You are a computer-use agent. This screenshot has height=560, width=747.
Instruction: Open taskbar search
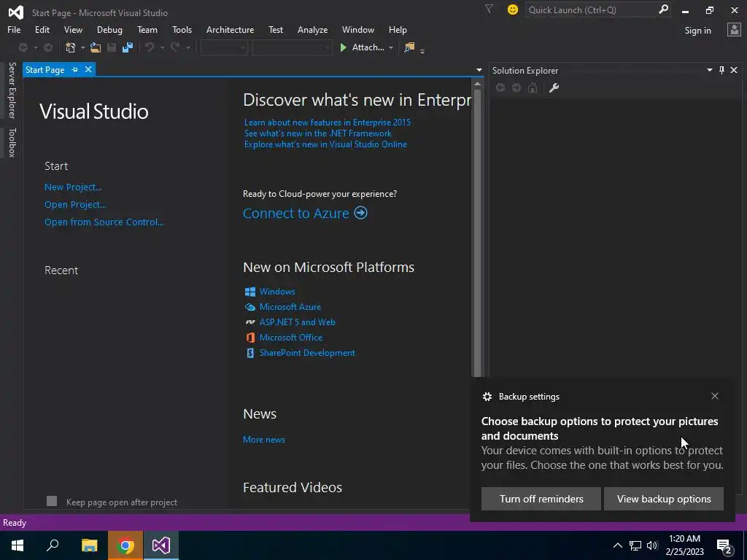pos(53,545)
